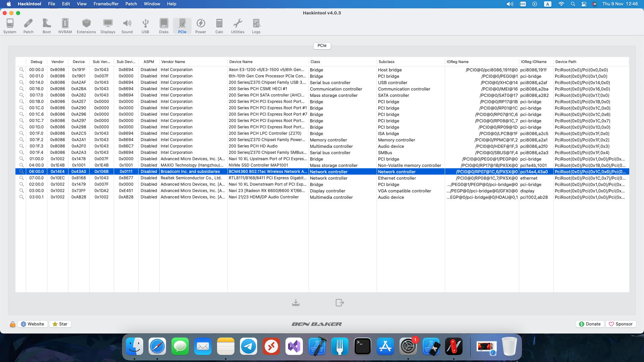This screenshot has height=362, width=644.
Task: Open the Extensions section
Action: [86, 26]
